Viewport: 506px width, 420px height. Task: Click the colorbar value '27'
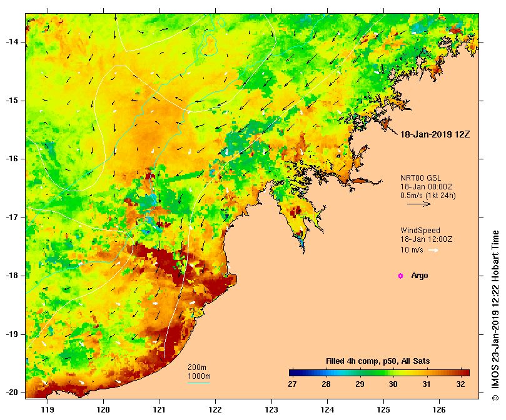point(292,384)
